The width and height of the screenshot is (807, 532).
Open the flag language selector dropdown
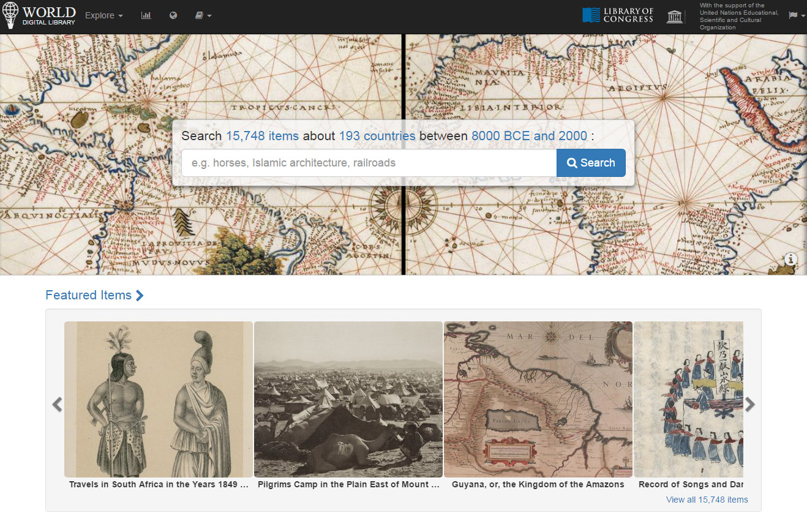(797, 15)
